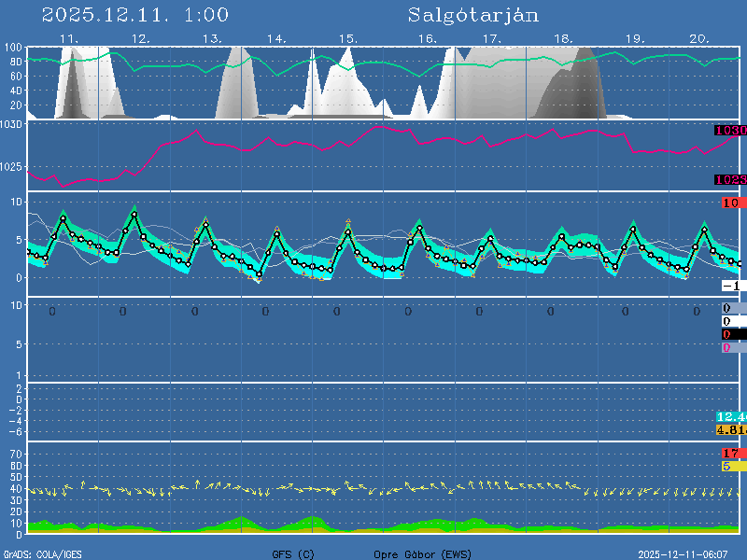Click the Opre Gábor (EWS) author credit

423,554
